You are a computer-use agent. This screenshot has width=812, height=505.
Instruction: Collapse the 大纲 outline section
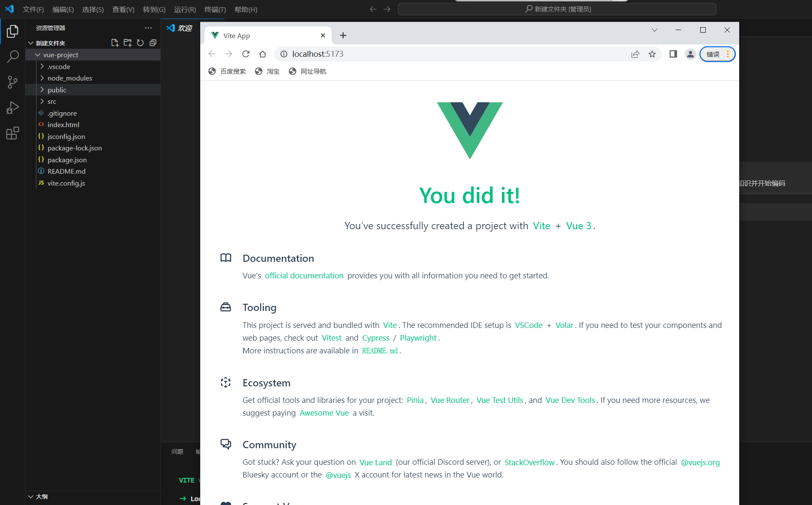pyautogui.click(x=30, y=497)
